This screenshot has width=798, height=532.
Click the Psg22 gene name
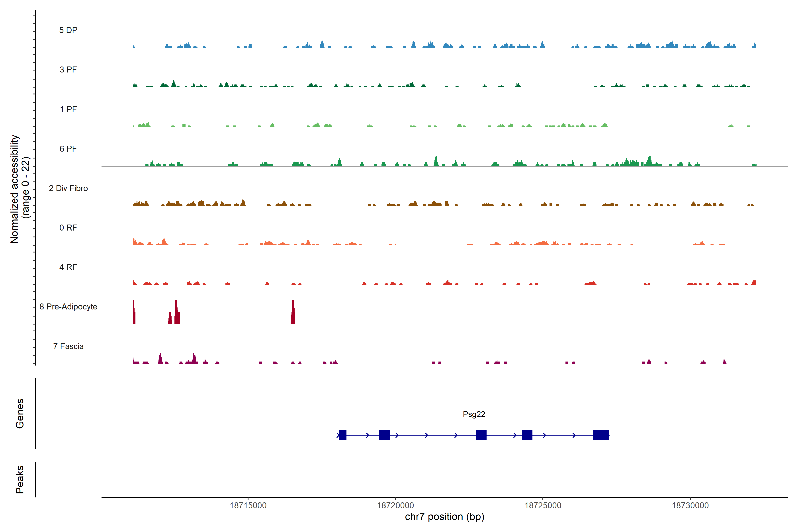pos(474,414)
